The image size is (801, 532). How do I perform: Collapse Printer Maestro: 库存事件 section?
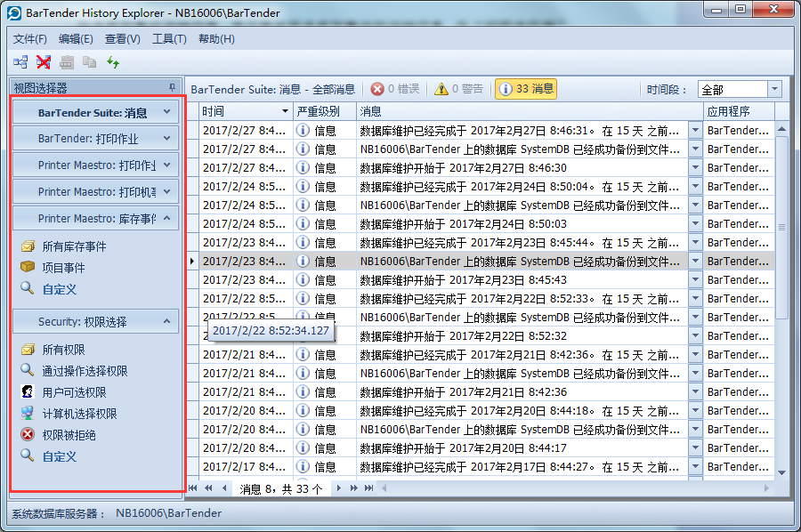95,218
